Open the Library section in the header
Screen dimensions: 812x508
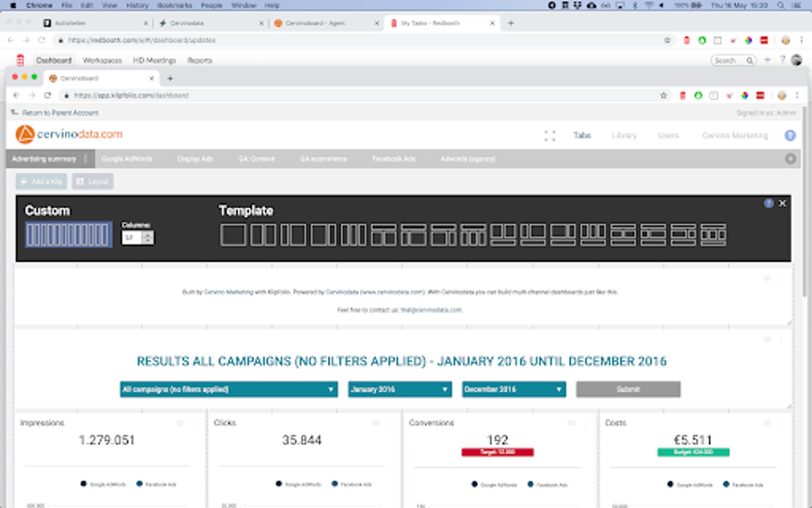(624, 135)
